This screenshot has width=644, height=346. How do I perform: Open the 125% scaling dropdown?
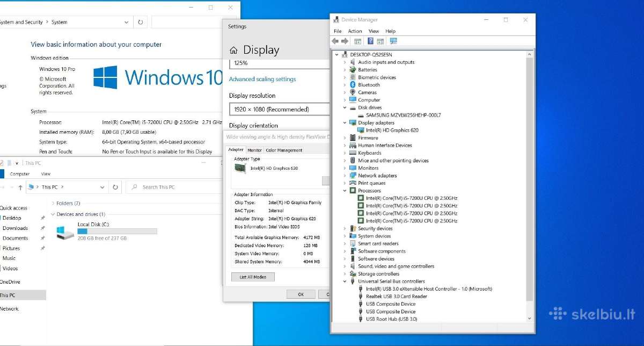click(x=279, y=63)
